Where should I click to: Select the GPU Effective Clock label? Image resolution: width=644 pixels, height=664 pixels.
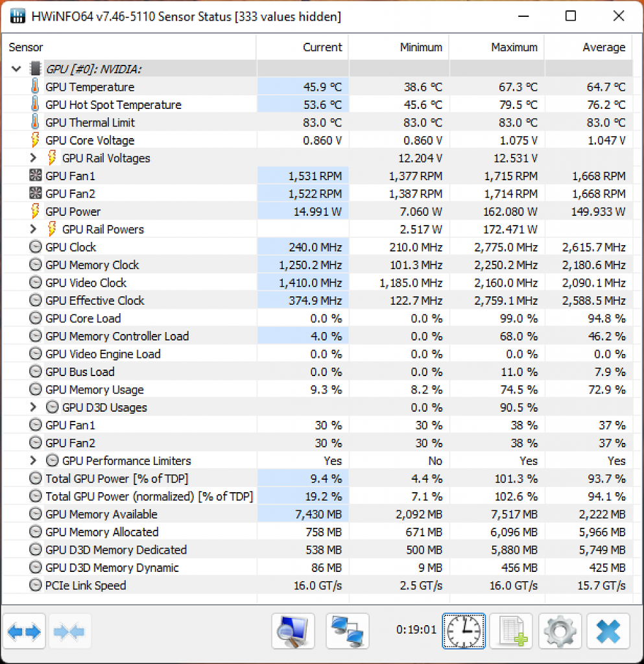click(x=95, y=300)
